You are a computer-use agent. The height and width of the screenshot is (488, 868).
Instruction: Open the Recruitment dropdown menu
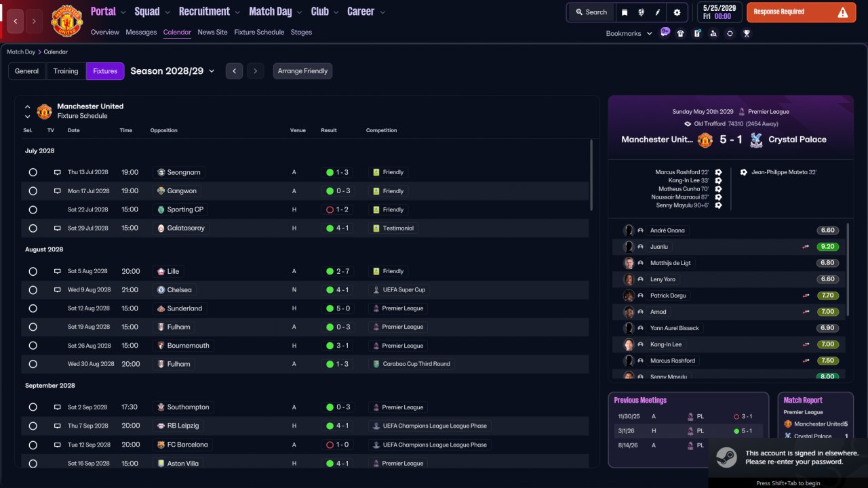[210, 12]
